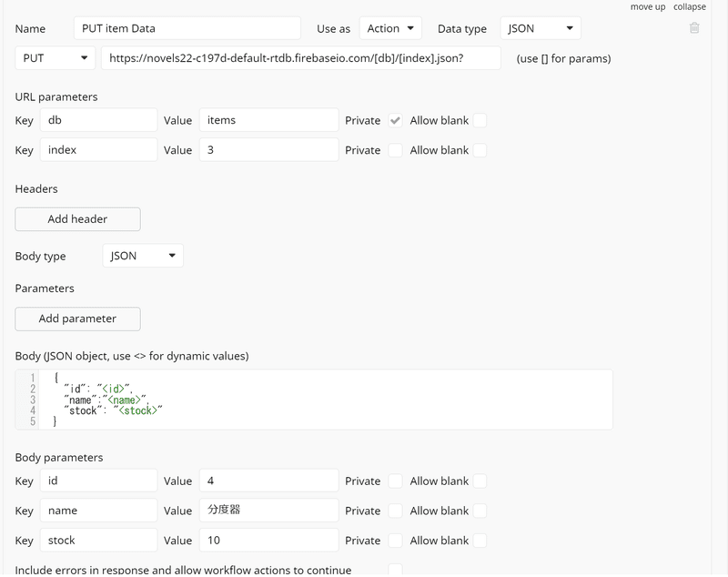Click the <stock> placeholder in body
This screenshot has width=728, height=577.
(138, 410)
